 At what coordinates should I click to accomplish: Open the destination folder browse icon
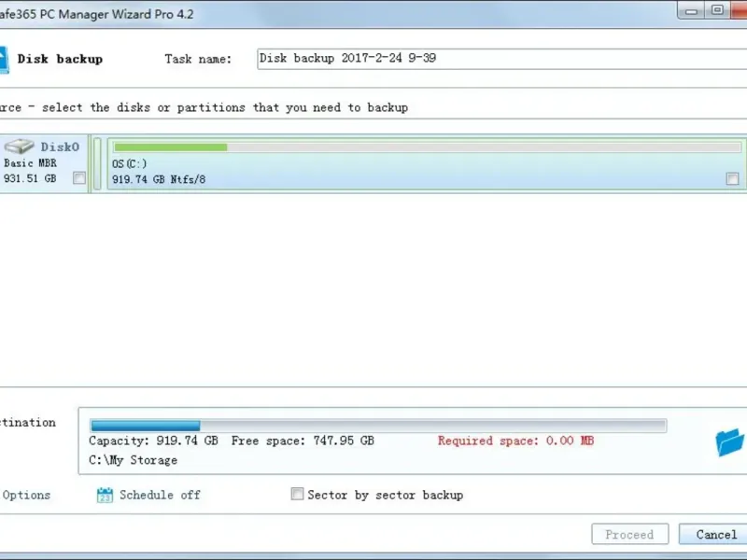[x=730, y=441]
